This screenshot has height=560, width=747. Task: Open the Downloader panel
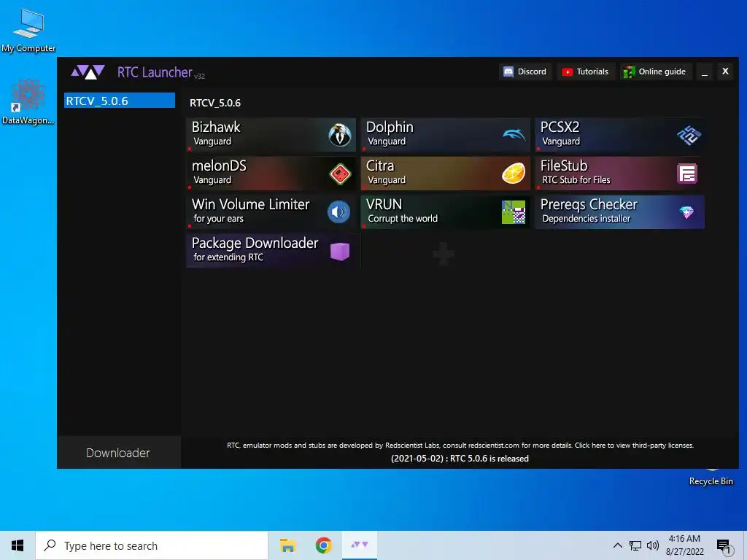coord(119,452)
